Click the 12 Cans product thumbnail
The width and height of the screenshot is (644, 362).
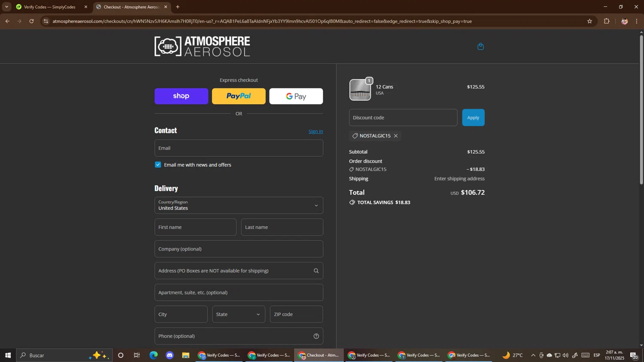pos(360,90)
